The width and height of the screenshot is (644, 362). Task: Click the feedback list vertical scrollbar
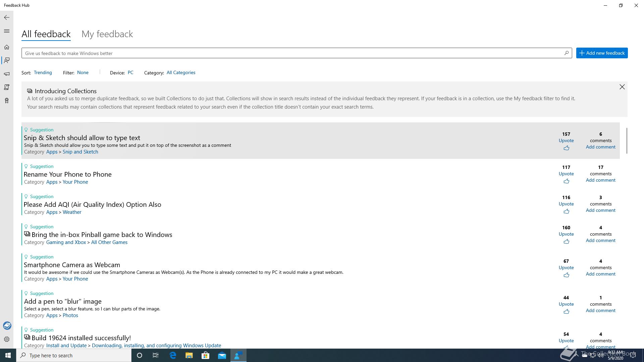[627, 141]
